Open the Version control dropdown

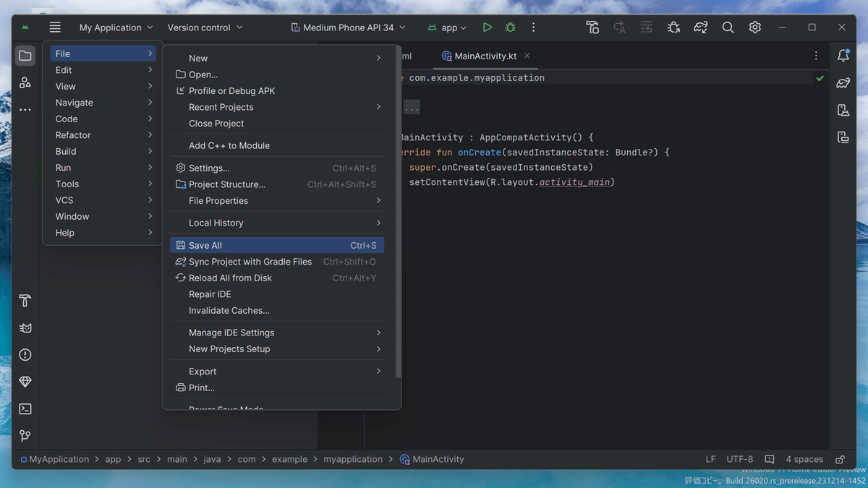(205, 27)
